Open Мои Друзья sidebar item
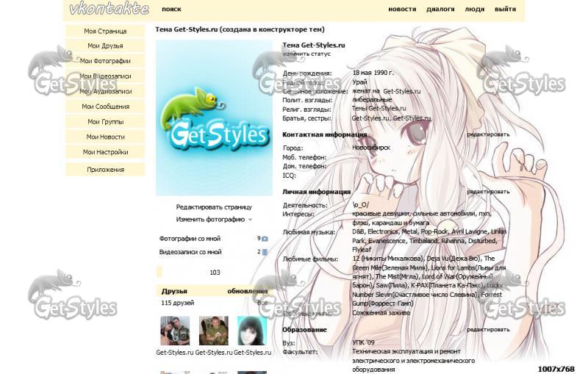Image resolution: width=588 pixels, height=374 pixels. tap(105, 46)
